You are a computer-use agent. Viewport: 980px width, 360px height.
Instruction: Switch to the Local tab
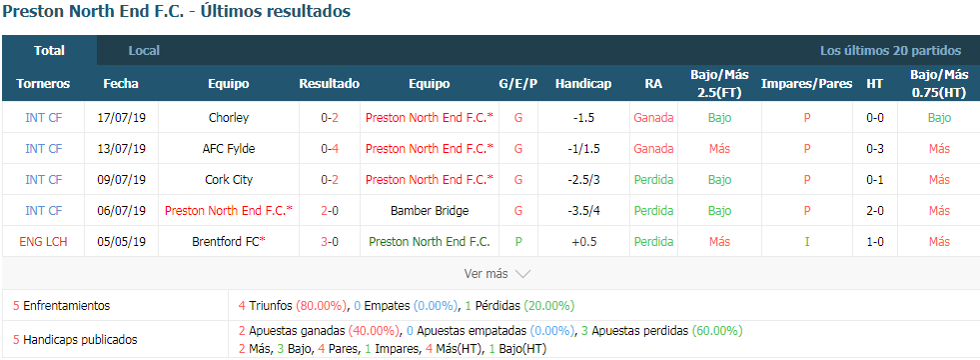[x=145, y=51]
